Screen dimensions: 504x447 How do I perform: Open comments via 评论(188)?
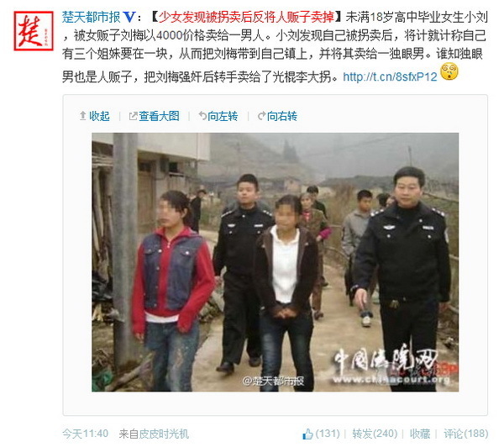click(465, 434)
